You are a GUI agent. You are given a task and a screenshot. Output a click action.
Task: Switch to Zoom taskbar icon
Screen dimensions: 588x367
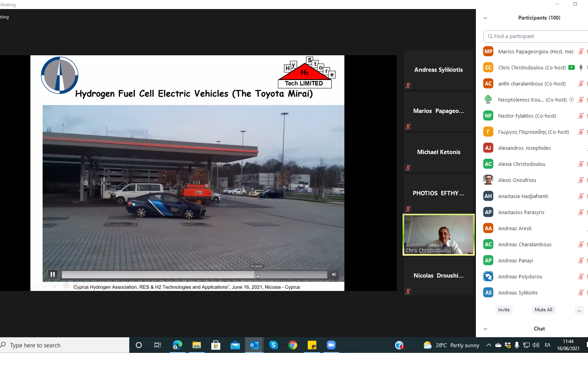[x=331, y=345]
